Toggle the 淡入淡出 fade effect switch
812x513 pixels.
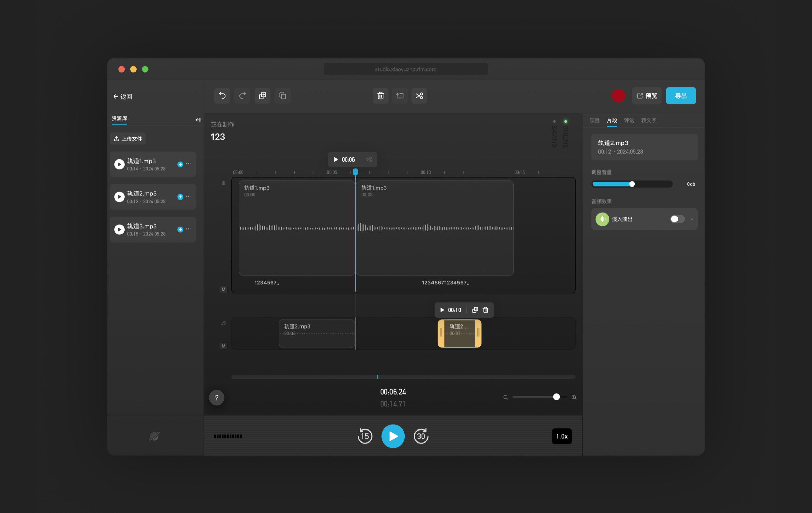click(x=677, y=219)
